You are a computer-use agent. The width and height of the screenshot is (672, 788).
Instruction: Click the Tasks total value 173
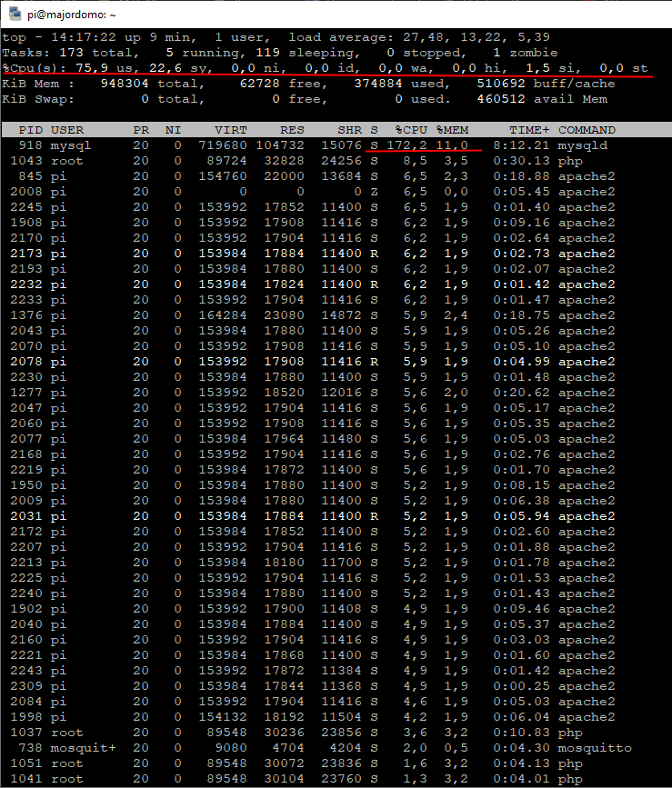(71, 53)
